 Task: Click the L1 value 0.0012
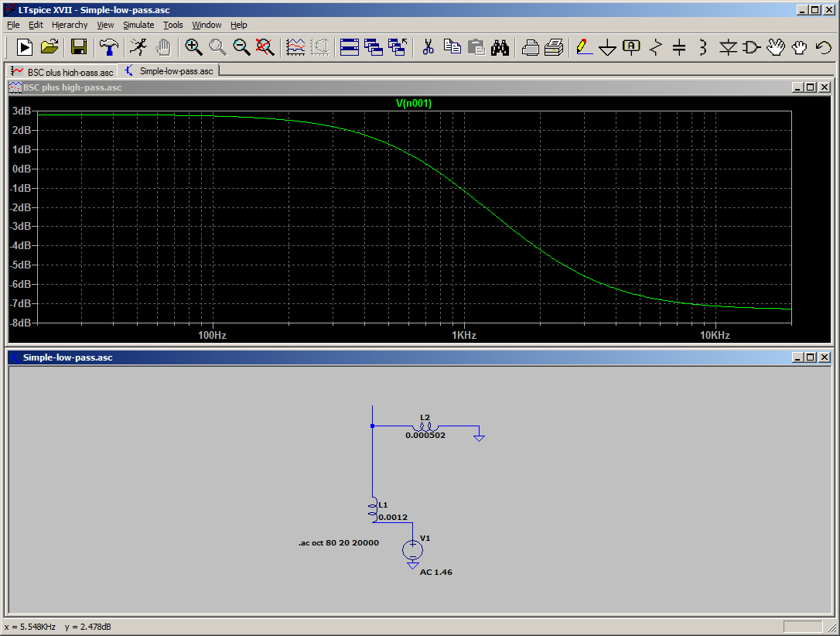click(x=393, y=517)
